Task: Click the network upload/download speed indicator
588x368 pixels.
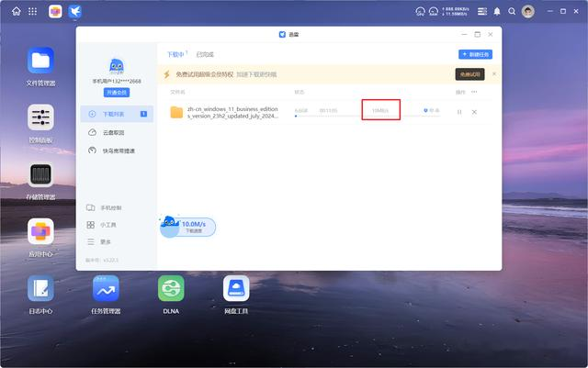Action: (456, 12)
